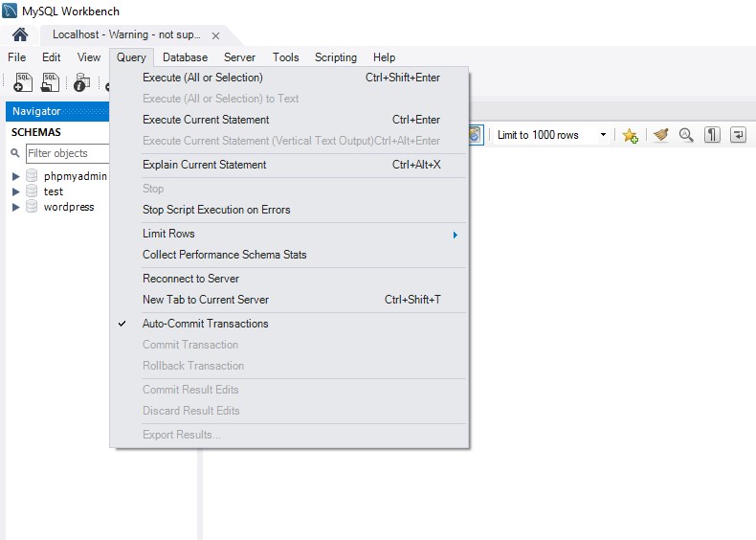The image size is (756, 540).
Task: Click the Home tab icon
Action: (20, 34)
